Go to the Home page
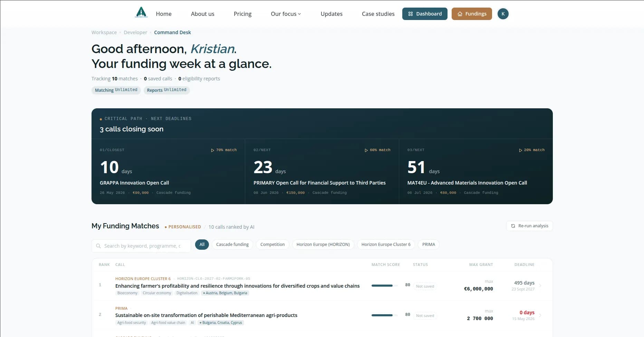Viewport: 644px width, 337px height. pyautogui.click(x=164, y=14)
